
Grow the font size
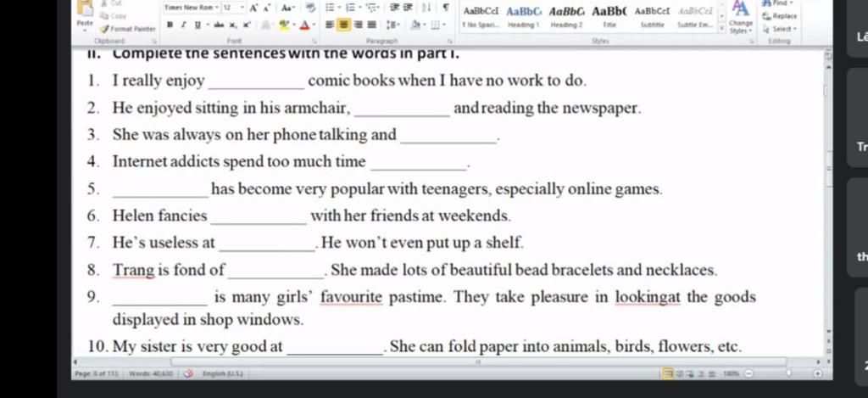253,8
